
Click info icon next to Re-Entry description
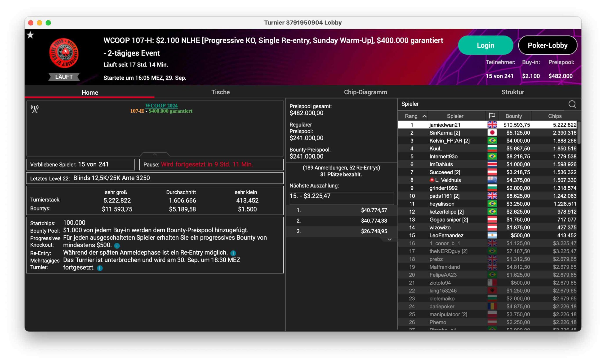click(x=233, y=253)
